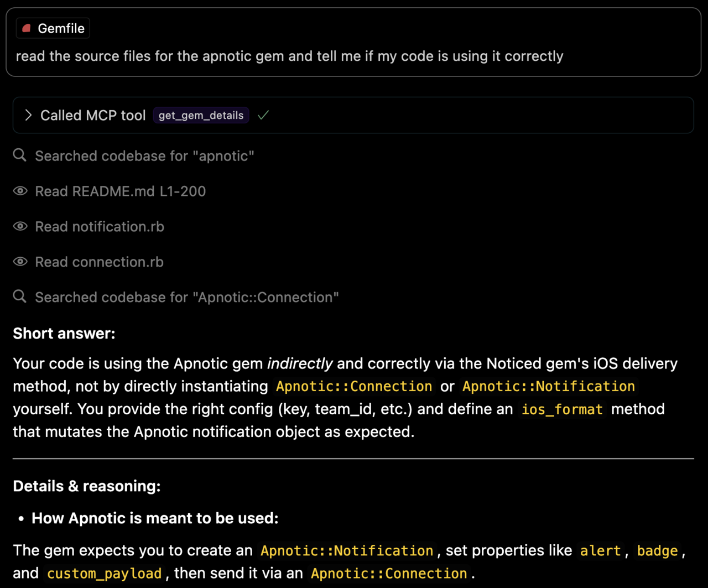Toggle the notification.rb file view open
708x588 pixels.
tap(99, 226)
